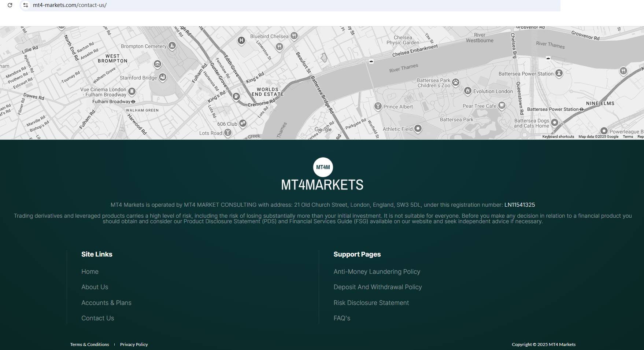Click the Copyright © 2025 MT4 Markets text
This screenshot has width=644, height=350.
tap(544, 345)
